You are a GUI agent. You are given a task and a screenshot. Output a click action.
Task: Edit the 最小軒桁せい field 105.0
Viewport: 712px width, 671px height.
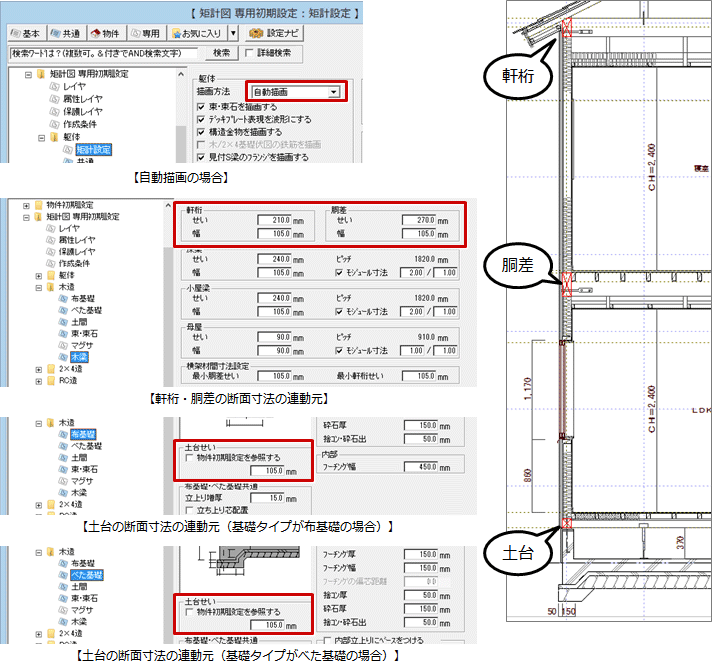(x=419, y=376)
